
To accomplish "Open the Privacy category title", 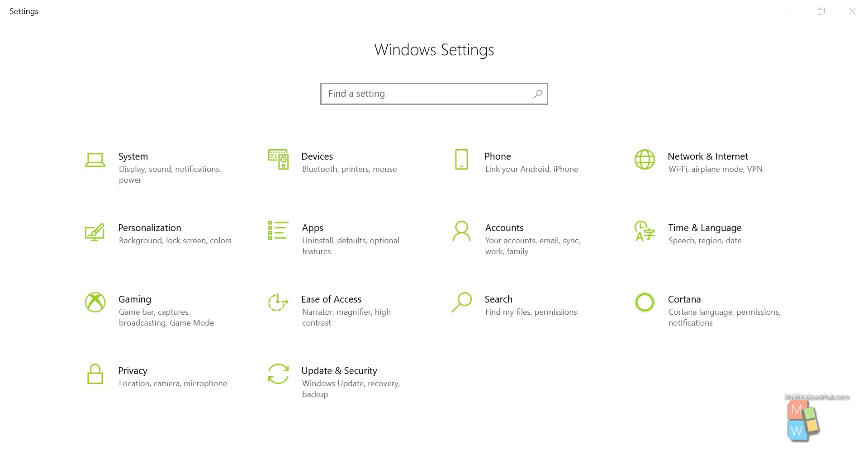I will 133,371.
